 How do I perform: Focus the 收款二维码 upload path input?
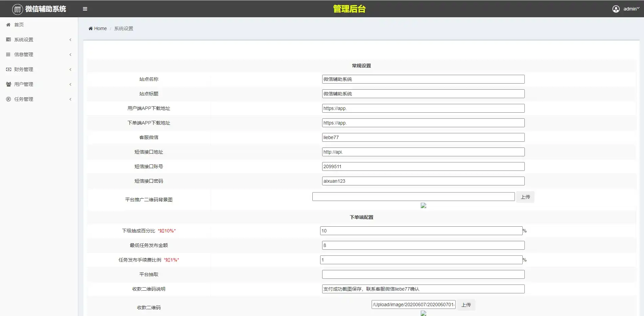(x=413, y=304)
